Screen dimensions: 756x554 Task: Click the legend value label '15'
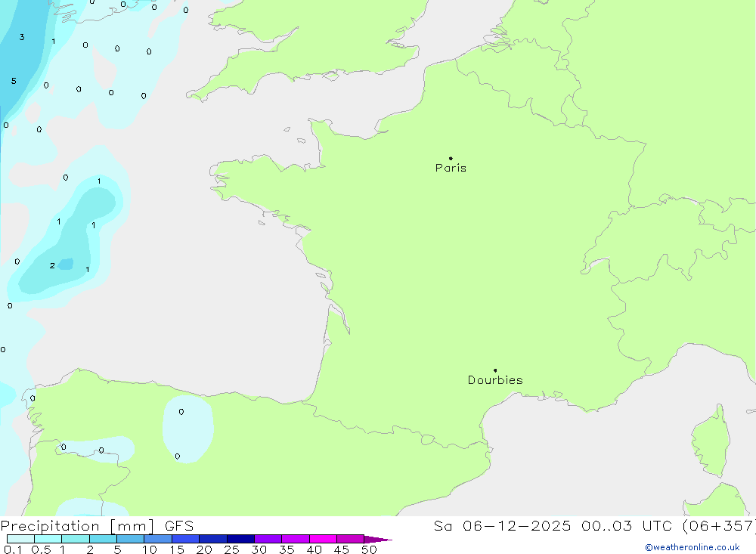[x=177, y=549]
